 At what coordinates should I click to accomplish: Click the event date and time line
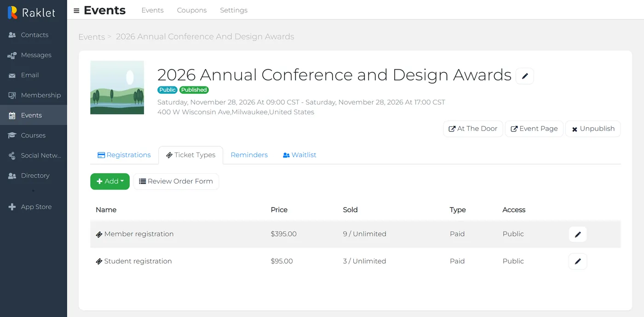[301, 102]
